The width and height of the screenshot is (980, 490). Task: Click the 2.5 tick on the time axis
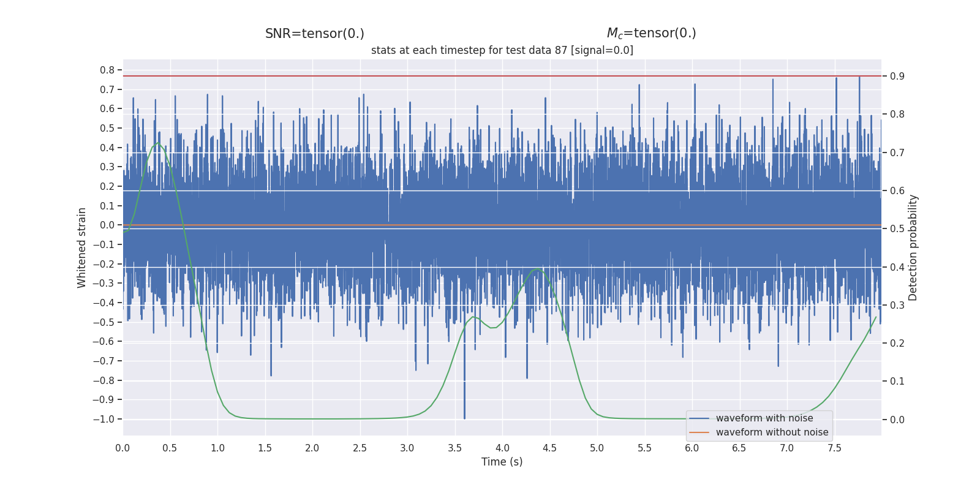(360, 448)
